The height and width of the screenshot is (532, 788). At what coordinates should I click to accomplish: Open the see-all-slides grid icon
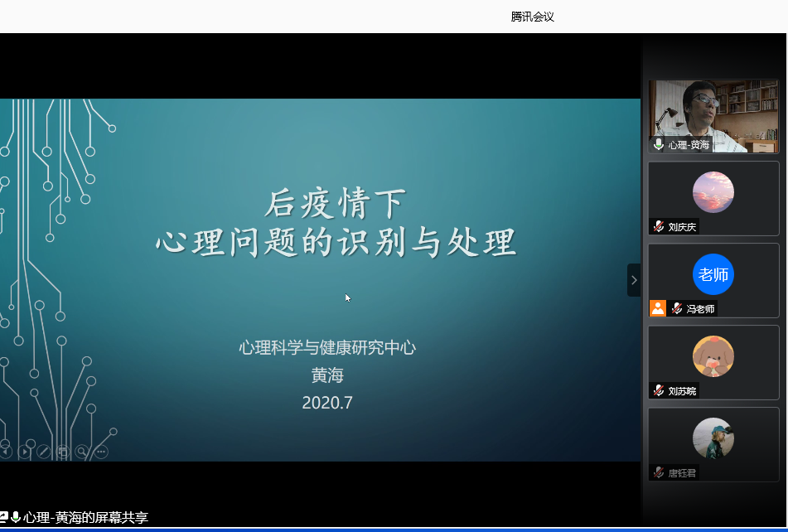point(63,452)
